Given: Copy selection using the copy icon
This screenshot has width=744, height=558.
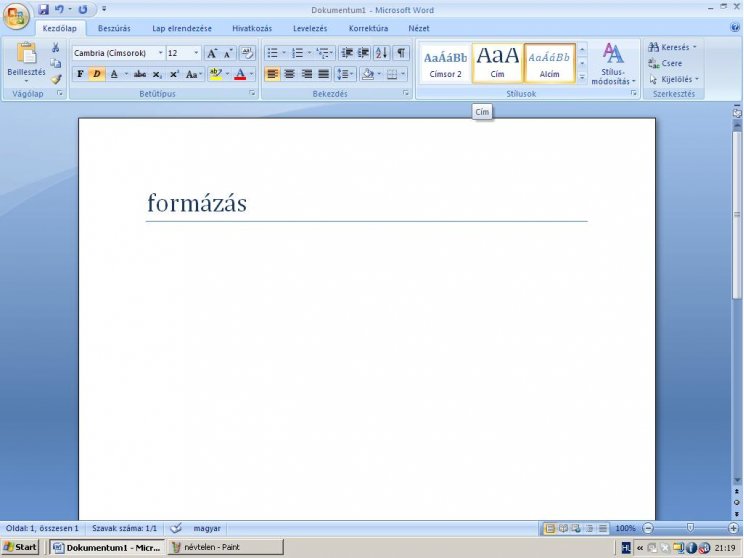Looking at the screenshot, I should pyautogui.click(x=56, y=63).
